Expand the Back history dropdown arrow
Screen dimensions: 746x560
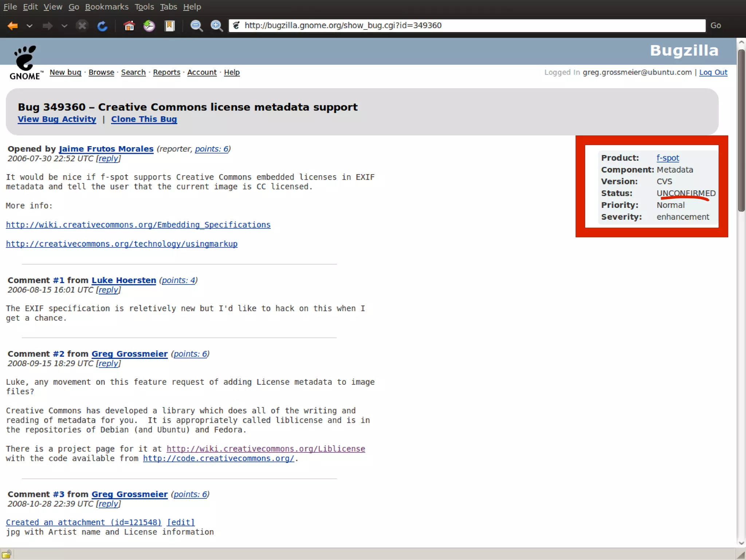coord(30,26)
